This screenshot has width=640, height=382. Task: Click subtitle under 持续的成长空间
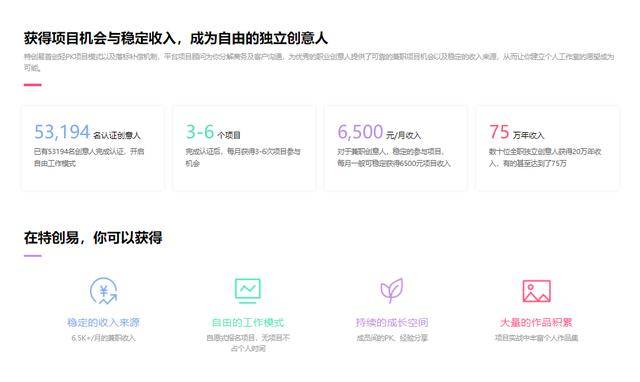pyautogui.click(x=392, y=338)
